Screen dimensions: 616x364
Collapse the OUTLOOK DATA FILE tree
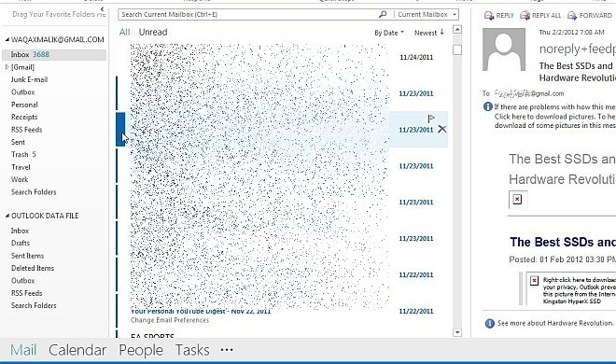7,216
